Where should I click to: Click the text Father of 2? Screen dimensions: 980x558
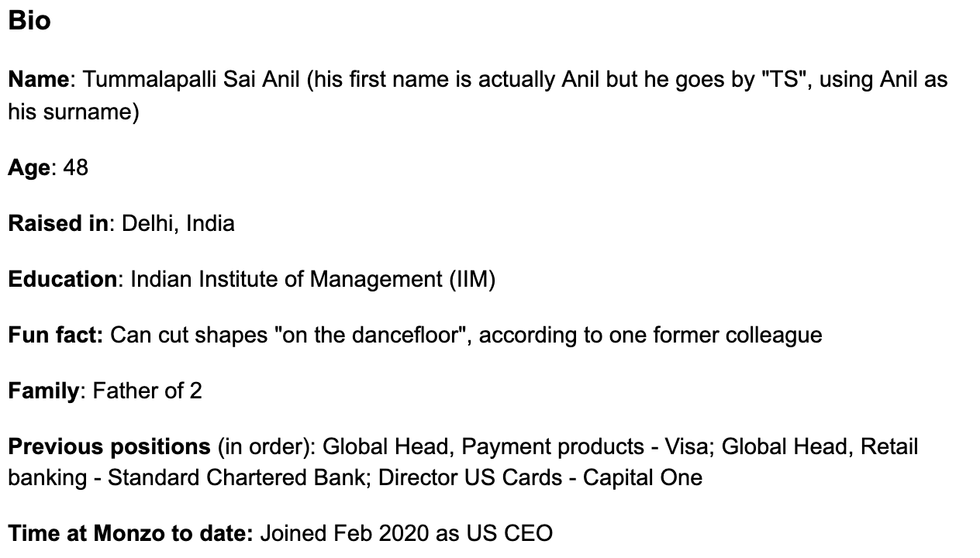pyautogui.click(x=147, y=391)
